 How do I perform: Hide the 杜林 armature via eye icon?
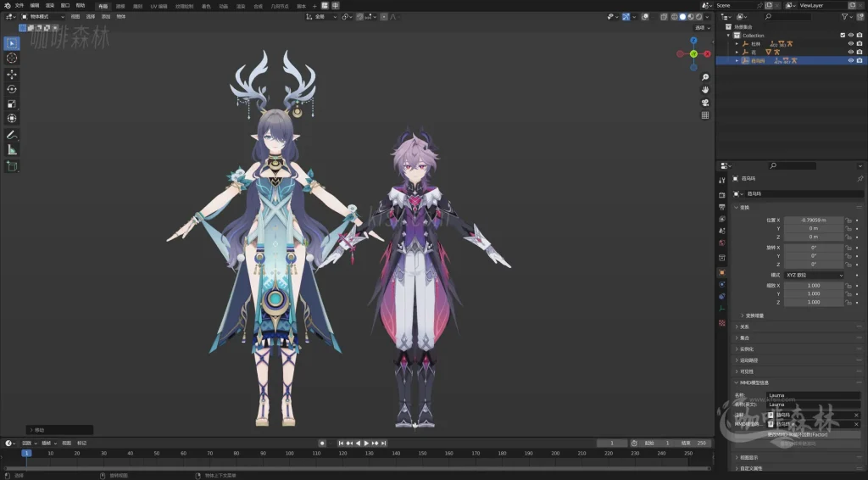[x=851, y=44]
